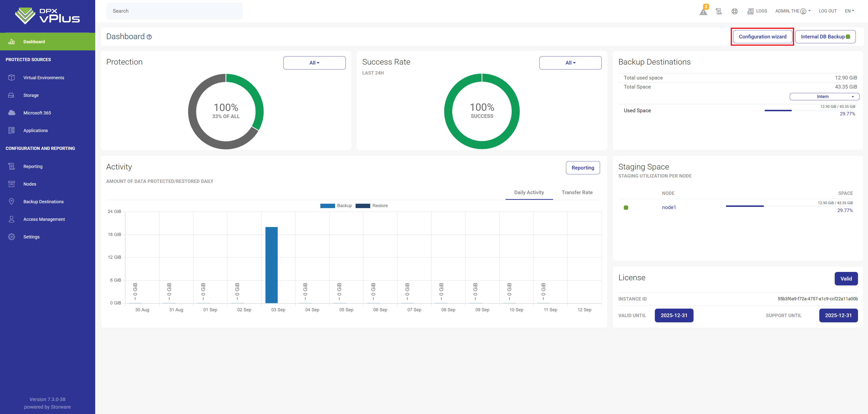Expand the Protection All dropdown

pyautogui.click(x=314, y=63)
